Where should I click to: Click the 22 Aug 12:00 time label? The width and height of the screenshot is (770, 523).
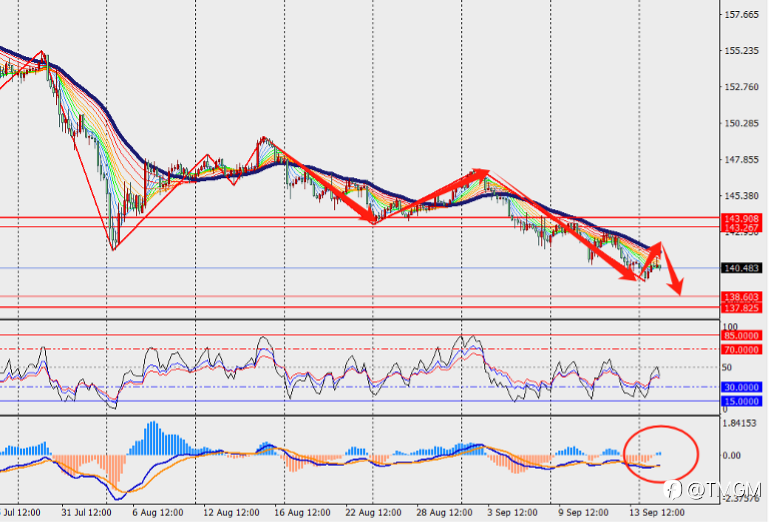(373, 513)
